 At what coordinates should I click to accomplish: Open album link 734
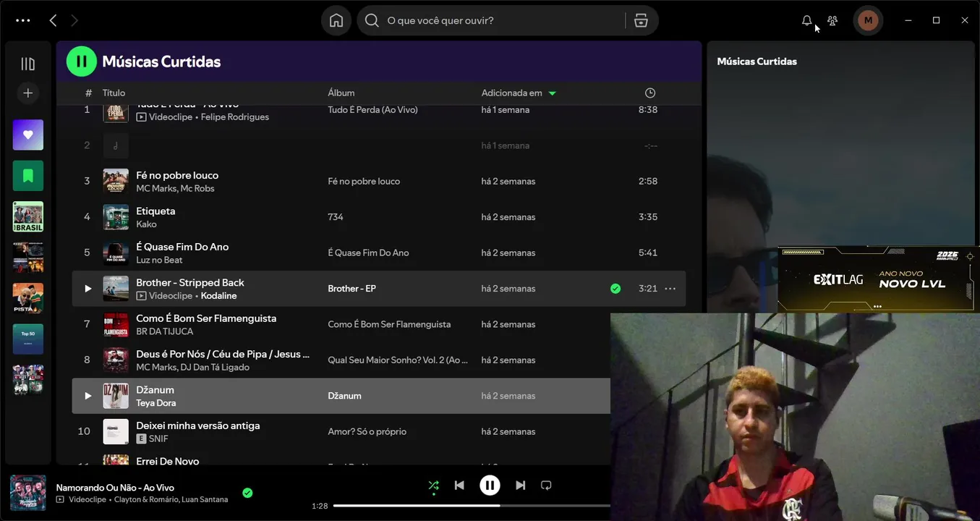(336, 216)
